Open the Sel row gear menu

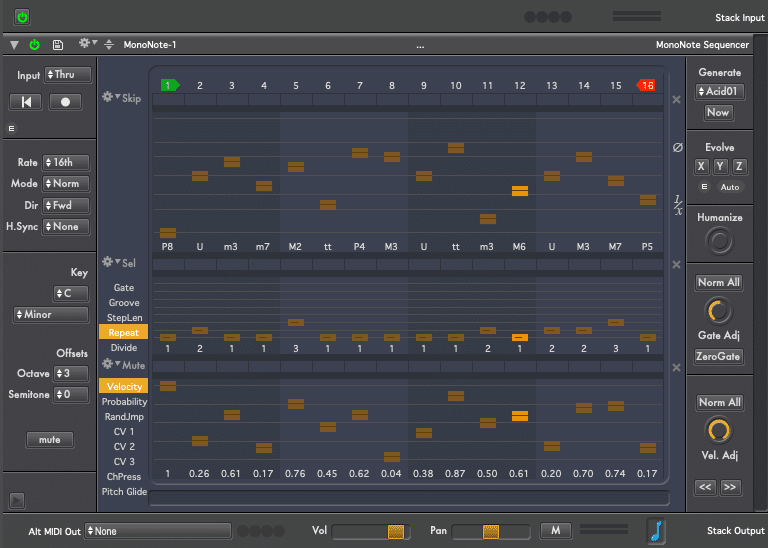pyautogui.click(x=110, y=262)
